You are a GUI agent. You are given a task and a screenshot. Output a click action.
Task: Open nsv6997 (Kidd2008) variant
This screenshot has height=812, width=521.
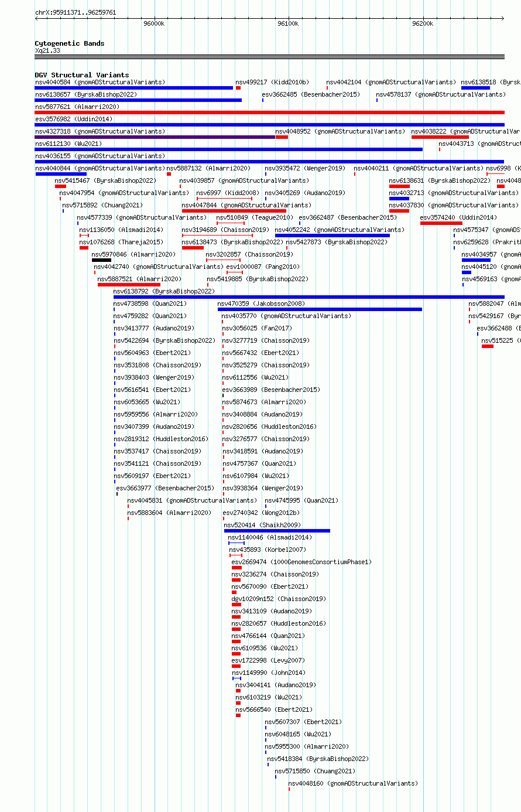228,193
